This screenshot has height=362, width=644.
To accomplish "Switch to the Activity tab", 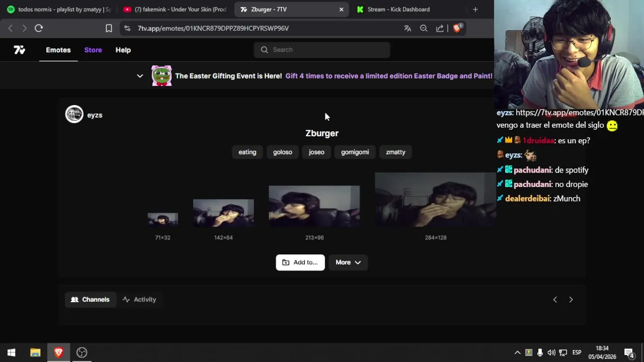I will click(139, 300).
